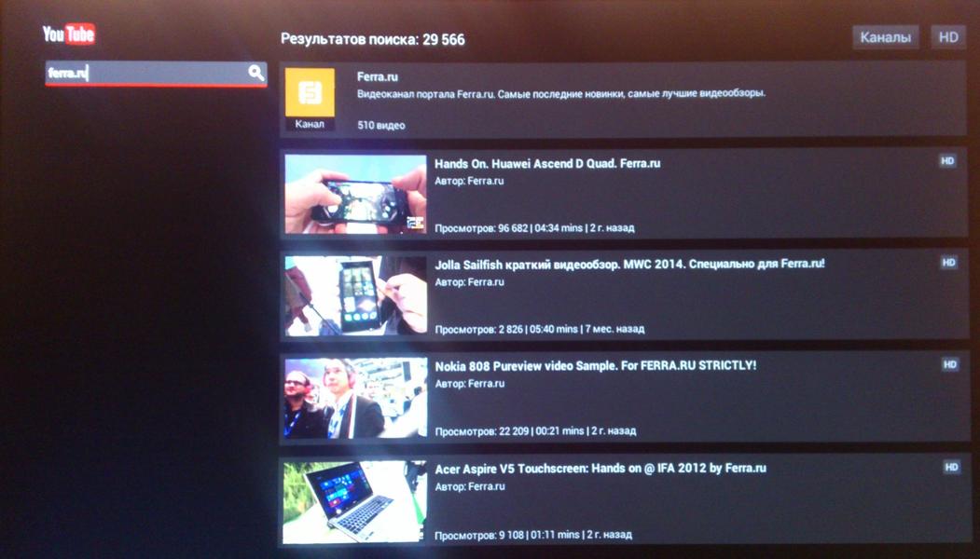Select channel description Видеоканал портала Ferra.ru
The height and width of the screenshot is (559, 980).
[561, 94]
